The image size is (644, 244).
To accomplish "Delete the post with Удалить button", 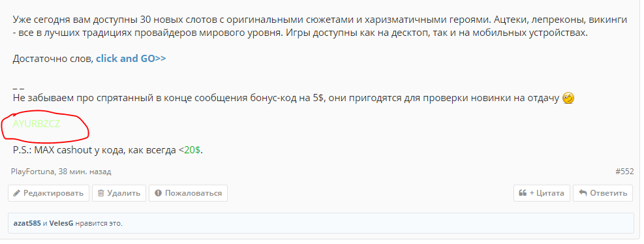I will click(x=119, y=193).
